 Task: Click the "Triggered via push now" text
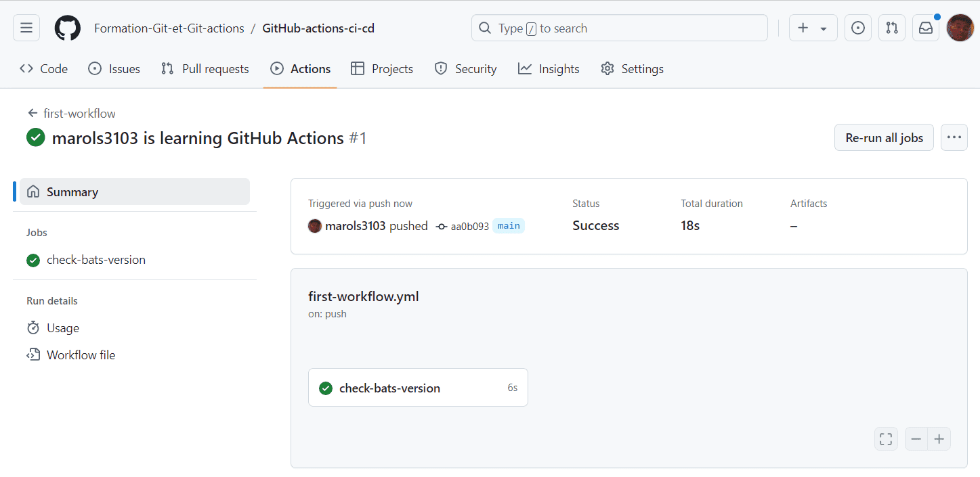pos(360,204)
